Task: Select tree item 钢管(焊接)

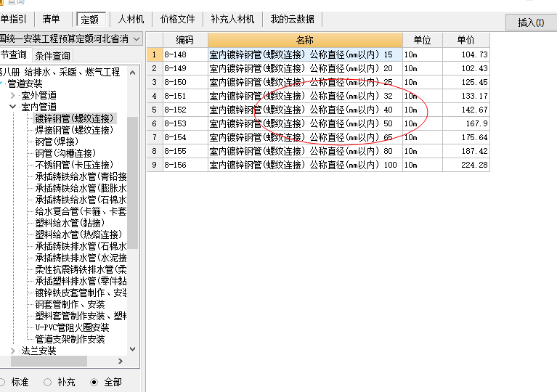Action: point(57,142)
